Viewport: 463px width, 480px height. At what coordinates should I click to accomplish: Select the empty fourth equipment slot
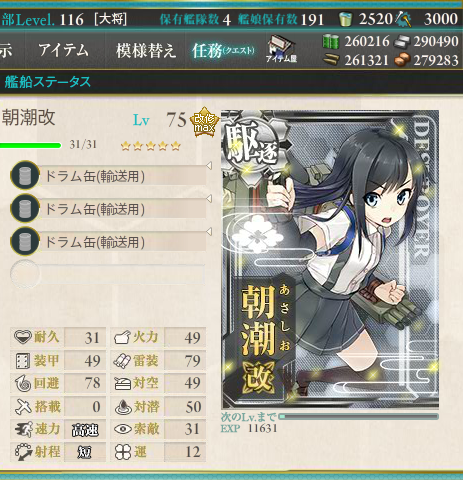pos(108,274)
